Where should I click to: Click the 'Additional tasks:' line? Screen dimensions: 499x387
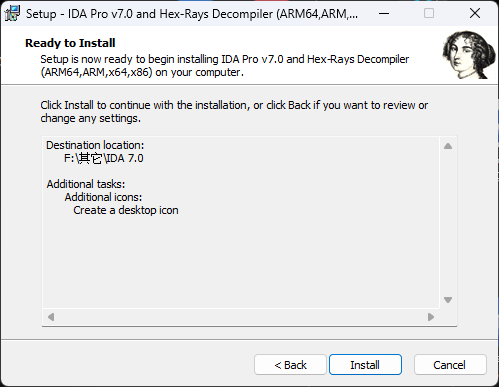click(x=86, y=184)
